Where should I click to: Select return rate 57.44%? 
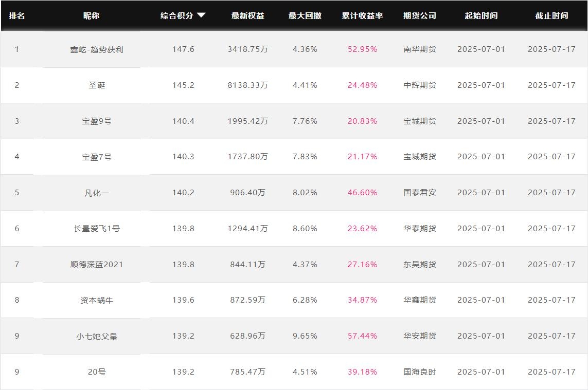(362, 336)
